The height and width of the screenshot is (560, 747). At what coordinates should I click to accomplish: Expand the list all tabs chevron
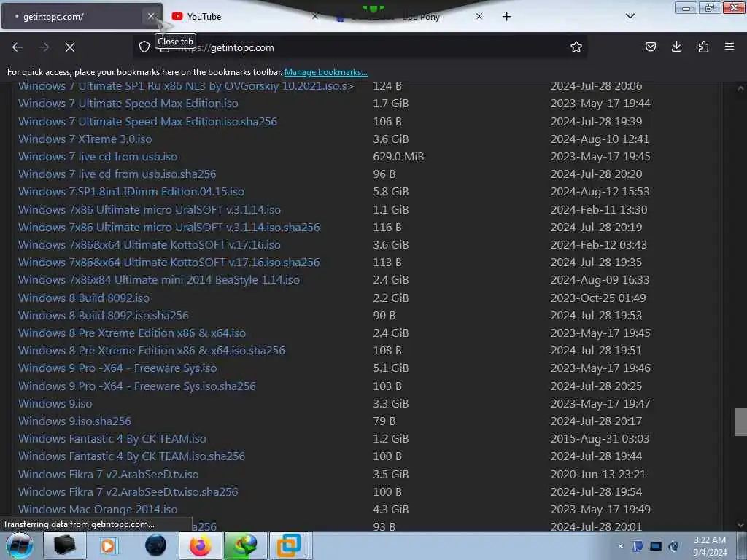point(630,16)
